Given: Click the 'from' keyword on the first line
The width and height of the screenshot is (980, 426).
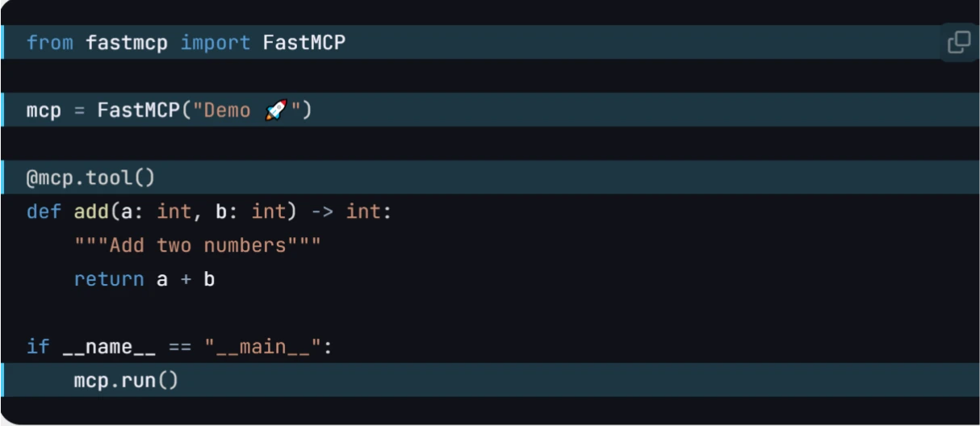Looking at the screenshot, I should pos(49,43).
